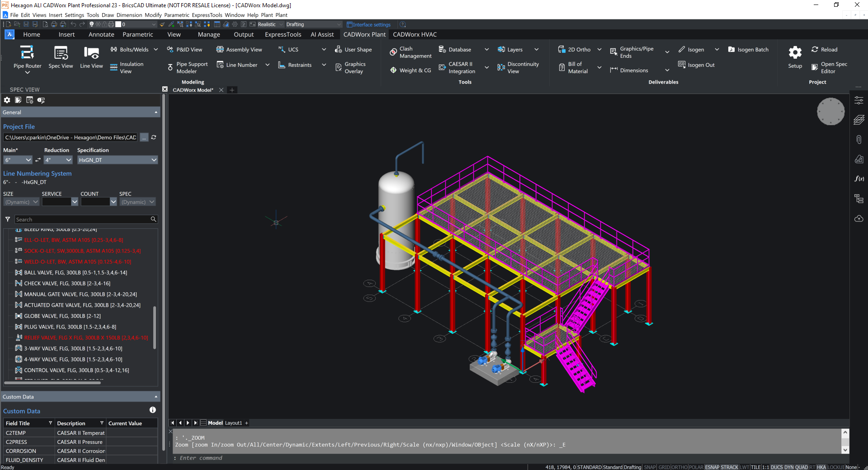Open the structure tree panel icon
Image resolution: width=868 pixels, height=470 pixels.
coord(859,199)
